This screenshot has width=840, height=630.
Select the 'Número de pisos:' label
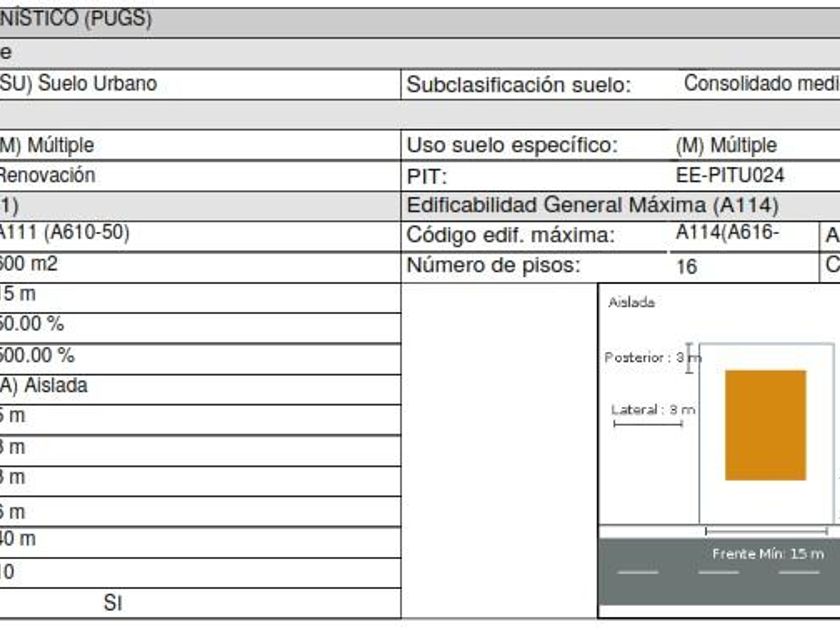pos(493,267)
